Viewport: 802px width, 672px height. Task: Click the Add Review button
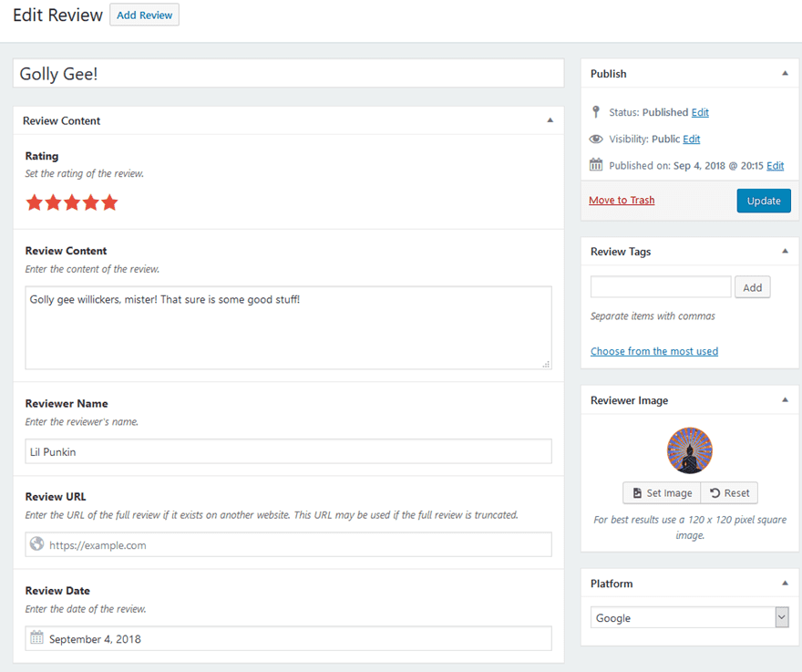click(x=144, y=15)
